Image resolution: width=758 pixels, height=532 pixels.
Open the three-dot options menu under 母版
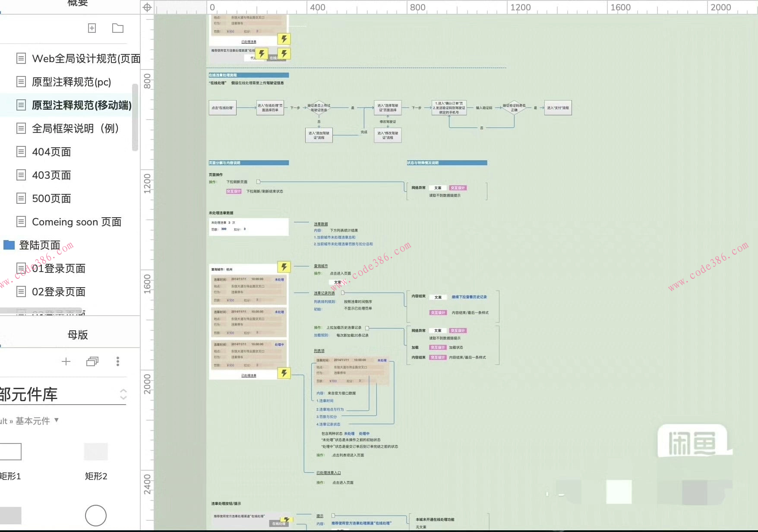point(118,361)
